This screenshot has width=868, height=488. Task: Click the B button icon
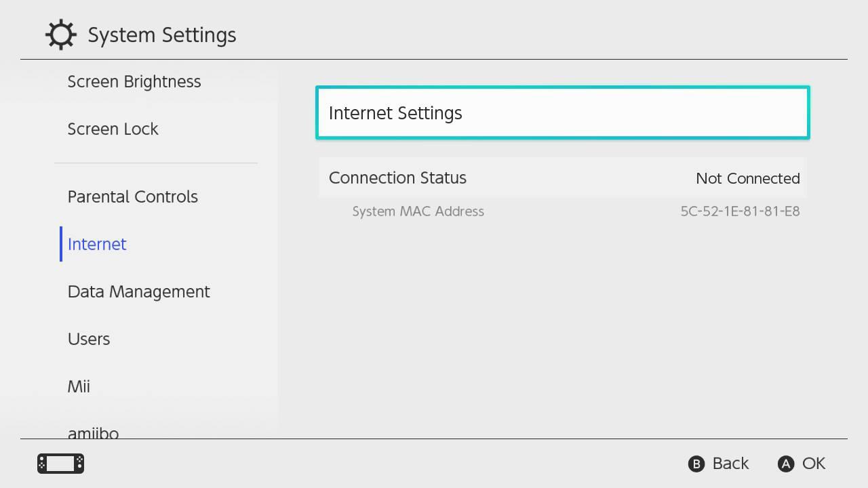(x=696, y=464)
